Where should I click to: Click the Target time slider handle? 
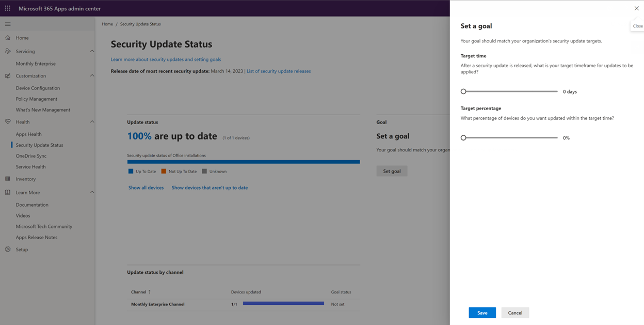pyautogui.click(x=463, y=91)
